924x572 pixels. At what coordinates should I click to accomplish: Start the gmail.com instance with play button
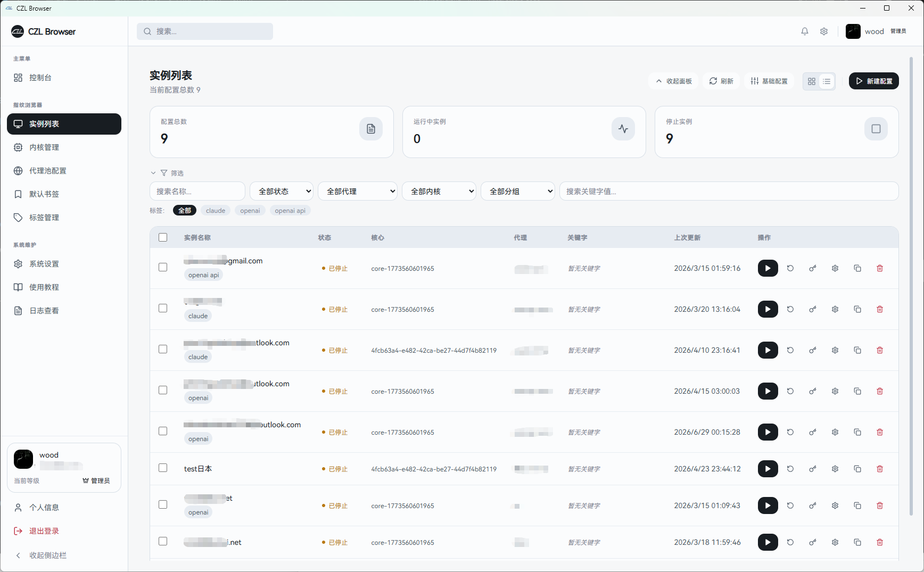click(768, 268)
